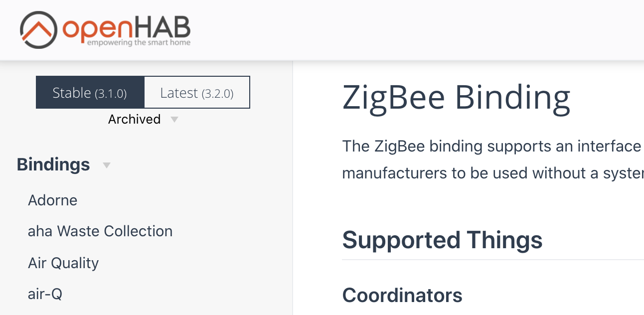Image resolution: width=644 pixels, height=315 pixels.
Task: Click the openHAB house logo icon
Action: click(39, 30)
